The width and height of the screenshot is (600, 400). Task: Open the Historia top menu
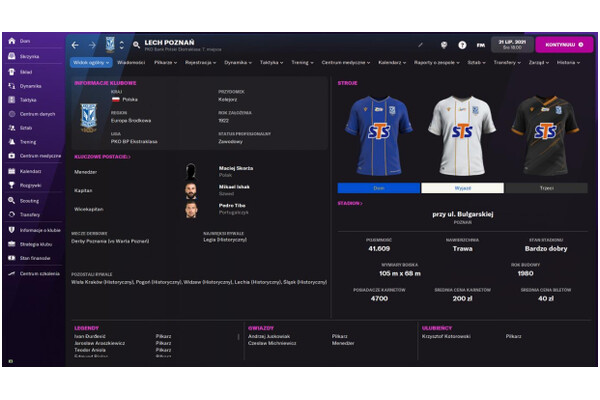click(568, 62)
